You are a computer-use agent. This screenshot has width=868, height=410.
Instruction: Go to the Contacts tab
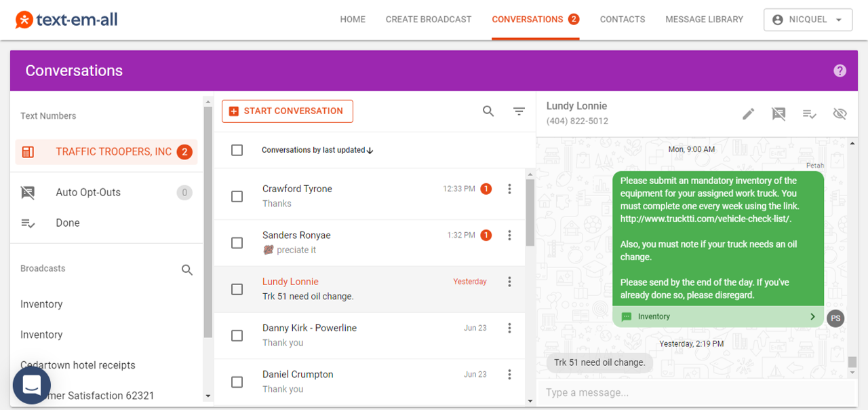pos(623,20)
